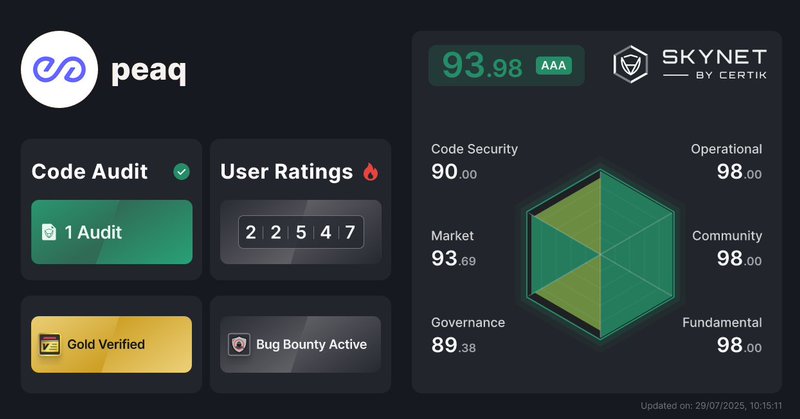This screenshot has height=419, width=800.
Task: Click the audit document icon
Action: (x=48, y=232)
